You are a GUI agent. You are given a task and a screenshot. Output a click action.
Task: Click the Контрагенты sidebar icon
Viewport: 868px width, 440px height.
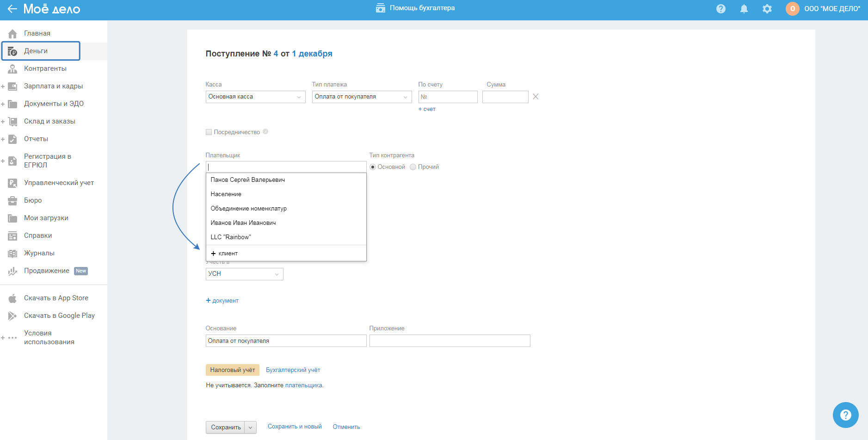[x=12, y=68]
